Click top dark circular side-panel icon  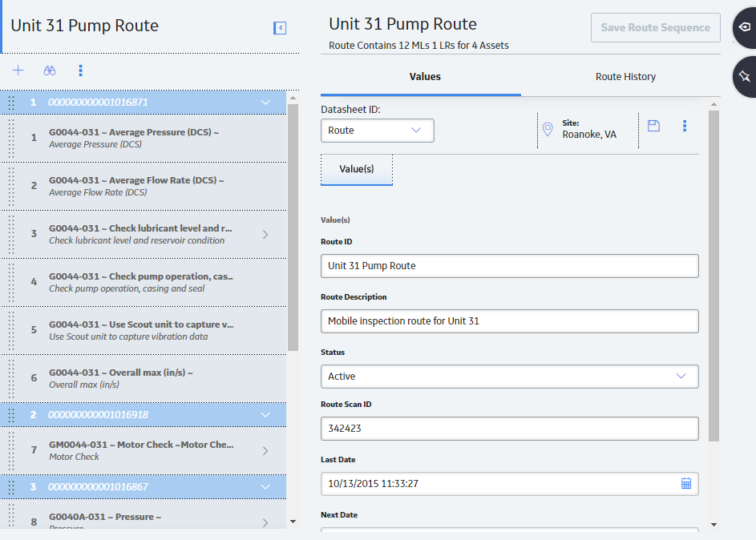point(745,27)
